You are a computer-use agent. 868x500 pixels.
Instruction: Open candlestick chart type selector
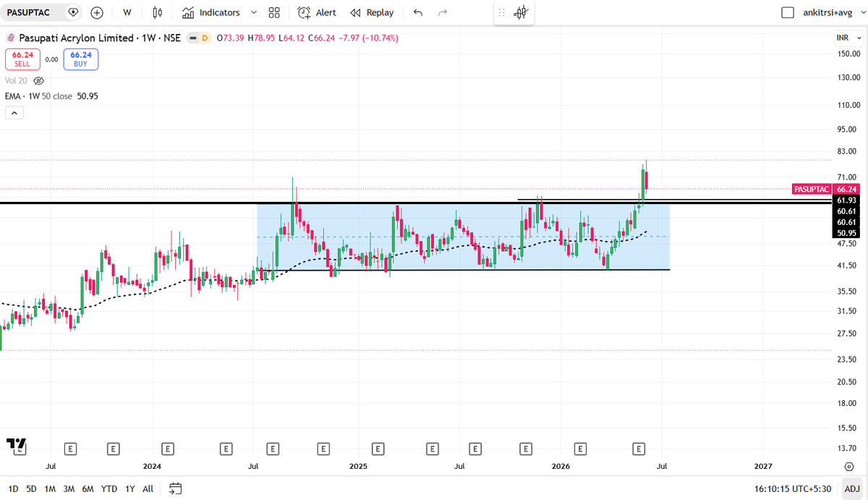tap(157, 13)
